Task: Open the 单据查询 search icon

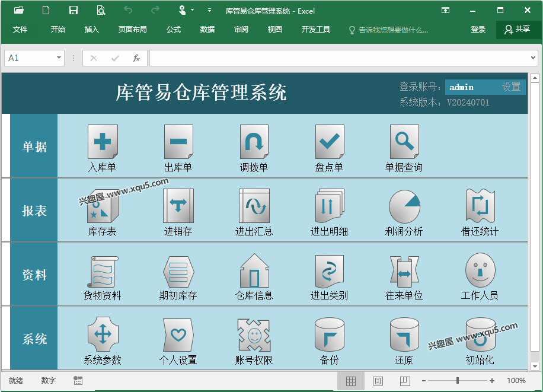Action: point(404,141)
